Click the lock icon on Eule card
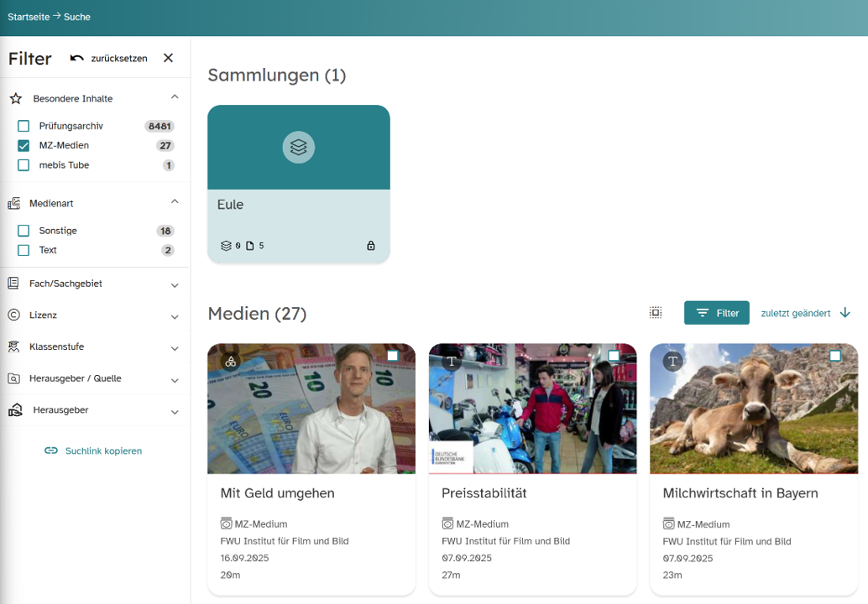Image resolution: width=868 pixels, height=604 pixels. (371, 246)
